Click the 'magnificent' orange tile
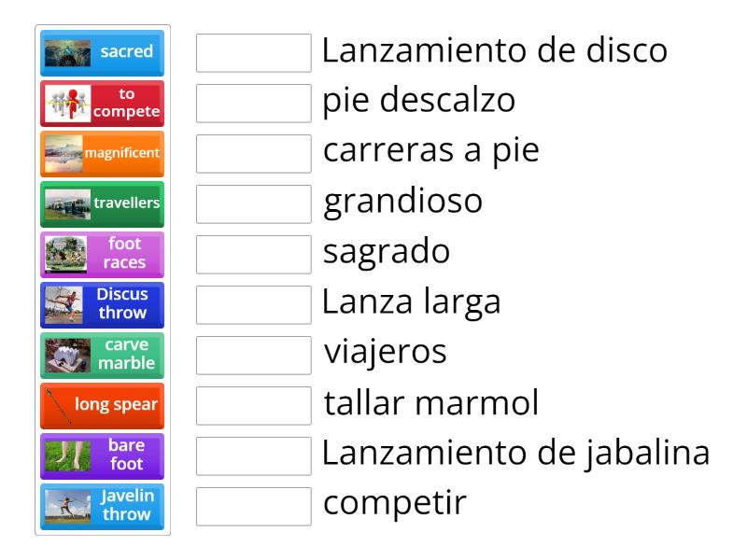This screenshot has width=747, height=560. [102, 156]
